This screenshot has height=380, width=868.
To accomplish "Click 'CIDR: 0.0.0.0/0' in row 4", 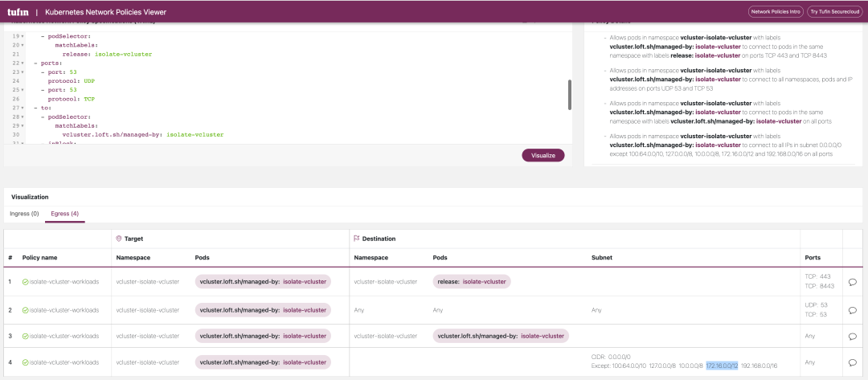I will point(611,357).
